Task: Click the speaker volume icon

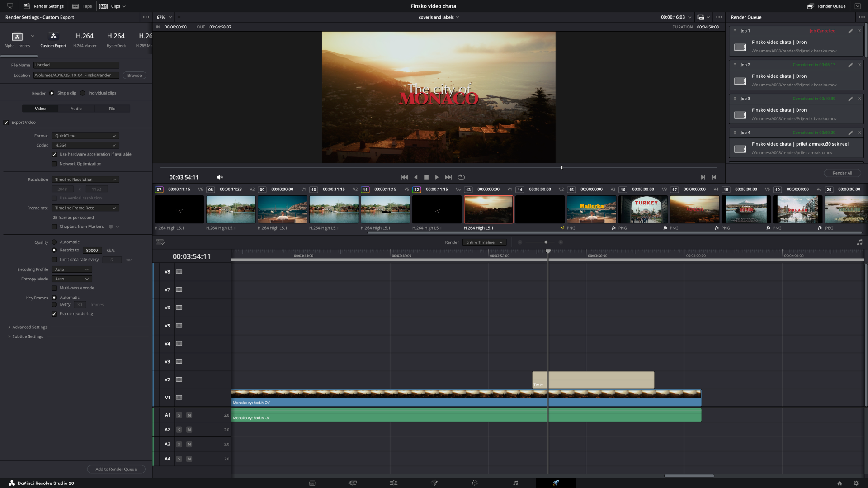Action: (220, 177)
